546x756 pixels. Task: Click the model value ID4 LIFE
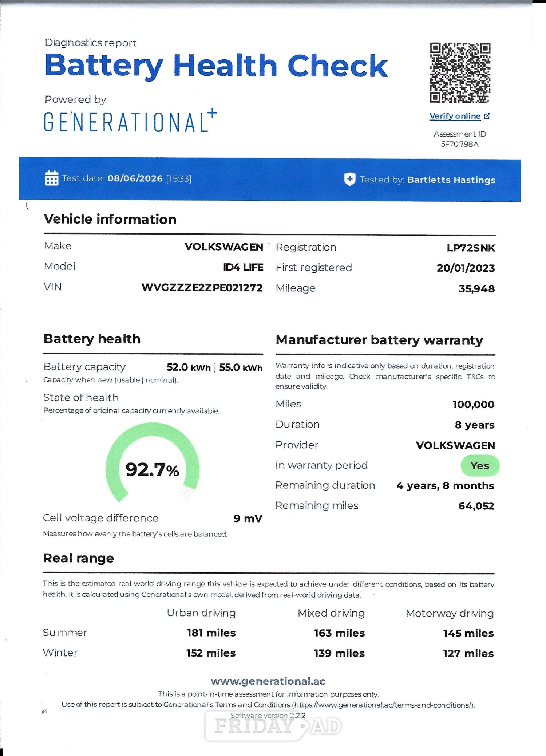pos(243,267)
